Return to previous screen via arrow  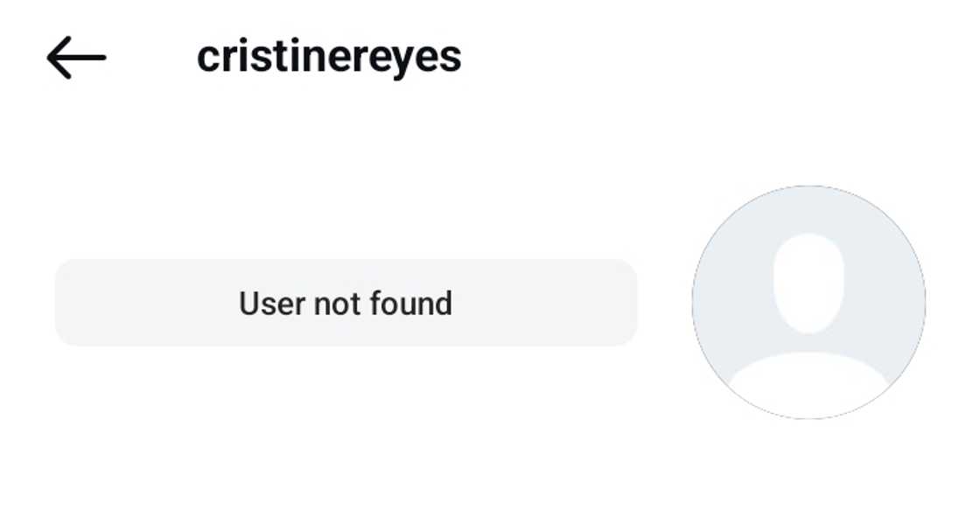pyautogui.click(x=76, y=59)
